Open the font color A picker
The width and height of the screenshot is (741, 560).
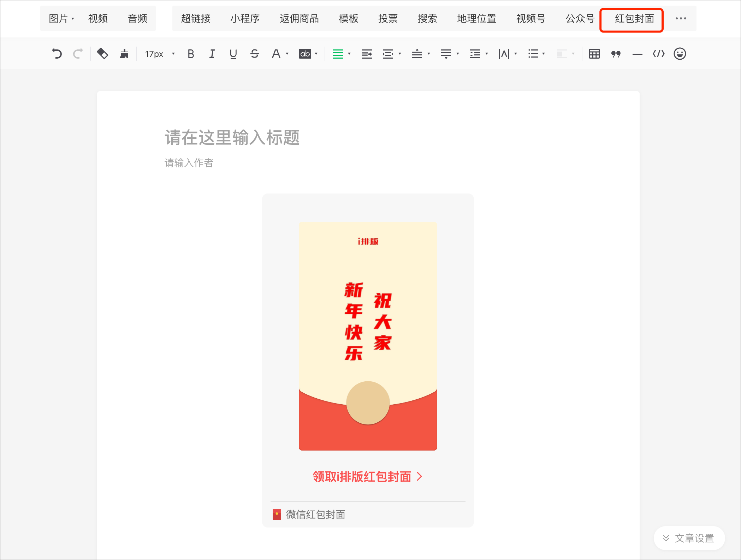point(276,54)
